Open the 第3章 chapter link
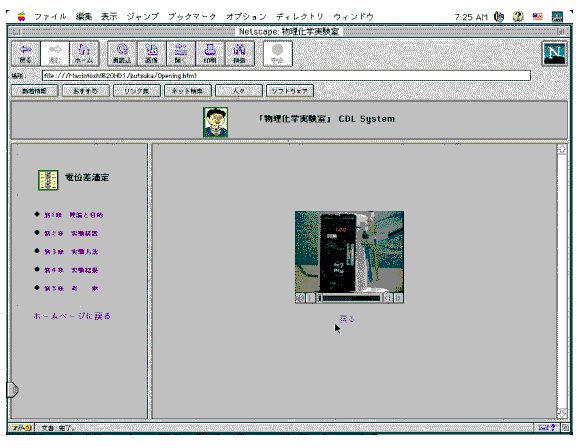 click(71, 252)
